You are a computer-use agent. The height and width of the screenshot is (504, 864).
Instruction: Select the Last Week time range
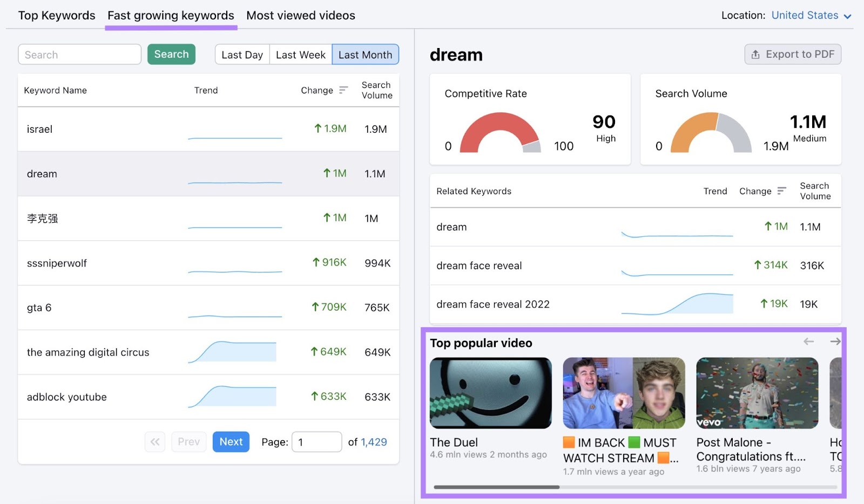pyautogui.click(x=300, y=55)
